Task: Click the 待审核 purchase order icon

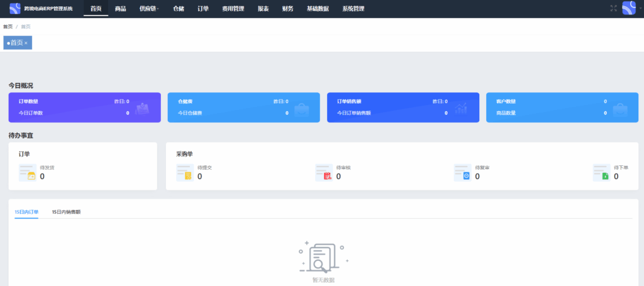Action: pos(324,173)
